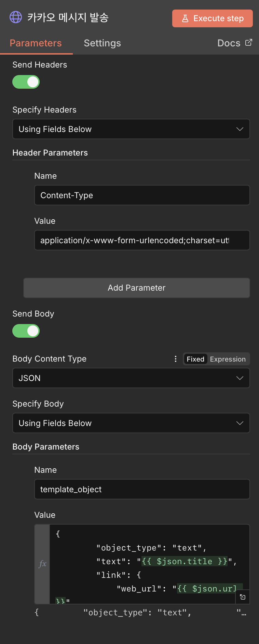Viewport: 259px width, 644px height.
Task: Expand the Specify Body dropdown
Action: coord(131,423)
